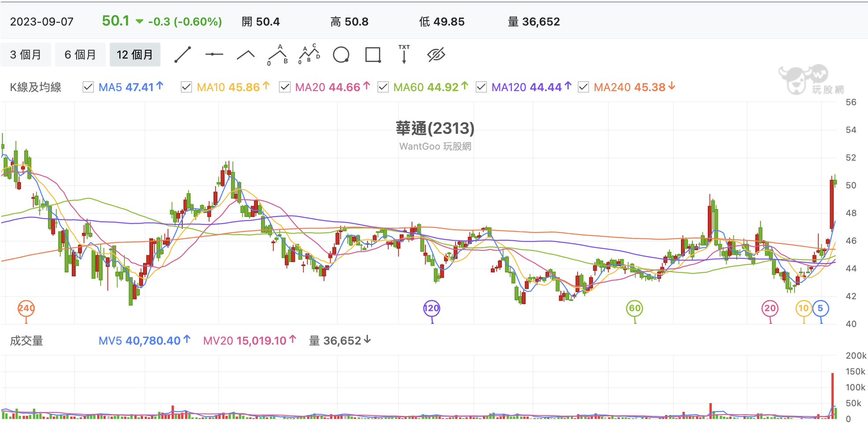The height and width of the screenshot is (426, 868).
Task: Click the MV5 40,780.40 volume label
Action: (x=144, y=341)
